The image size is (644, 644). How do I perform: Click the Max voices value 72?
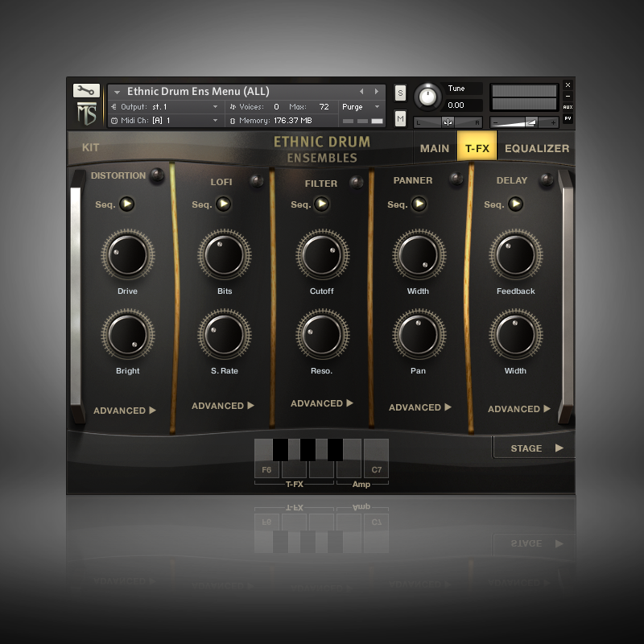click(x=324, y=107)
